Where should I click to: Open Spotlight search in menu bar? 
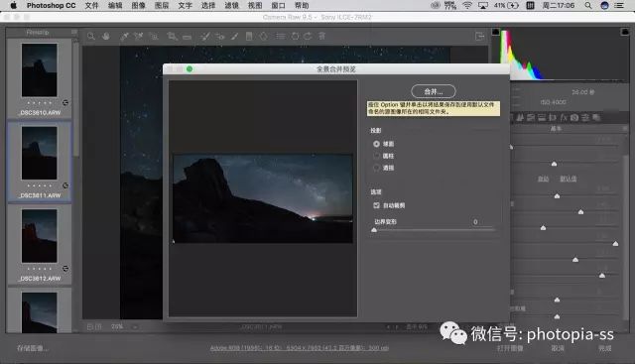(x=588, y=5)
